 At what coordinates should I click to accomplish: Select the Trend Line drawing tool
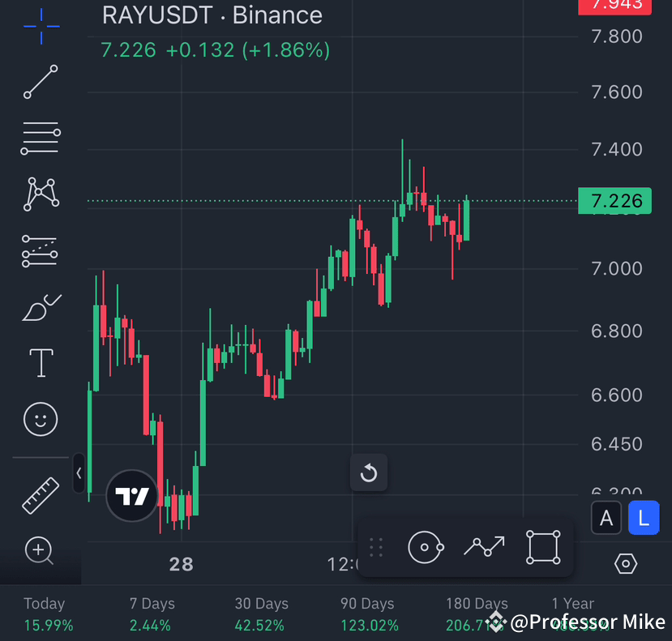pos(41,81)
